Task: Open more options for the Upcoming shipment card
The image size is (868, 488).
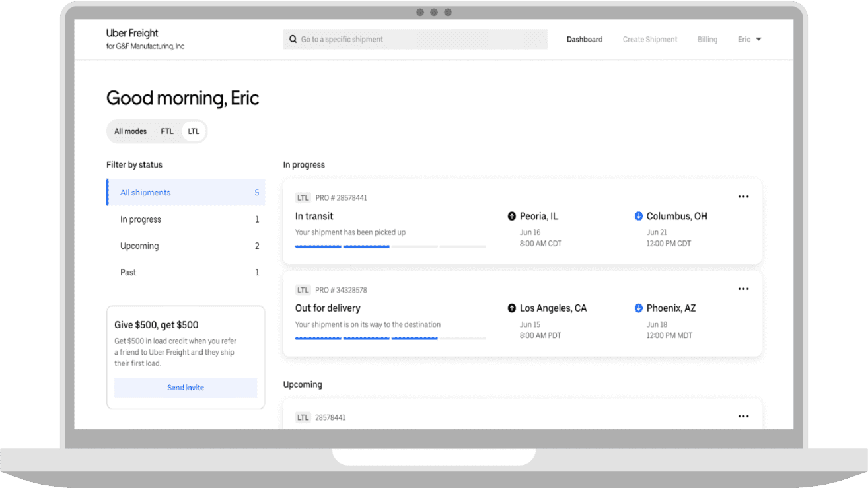Action: point(743,417)
